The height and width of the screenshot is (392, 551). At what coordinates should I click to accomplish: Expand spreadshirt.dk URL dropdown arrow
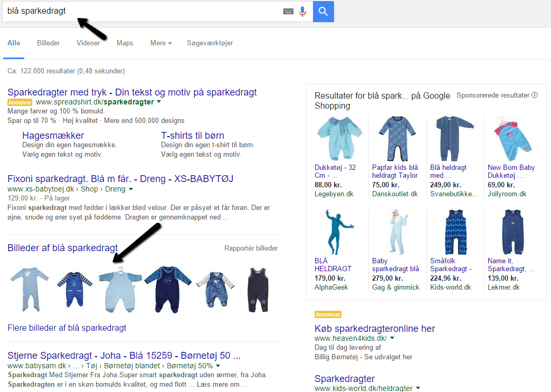click(159, 102)
